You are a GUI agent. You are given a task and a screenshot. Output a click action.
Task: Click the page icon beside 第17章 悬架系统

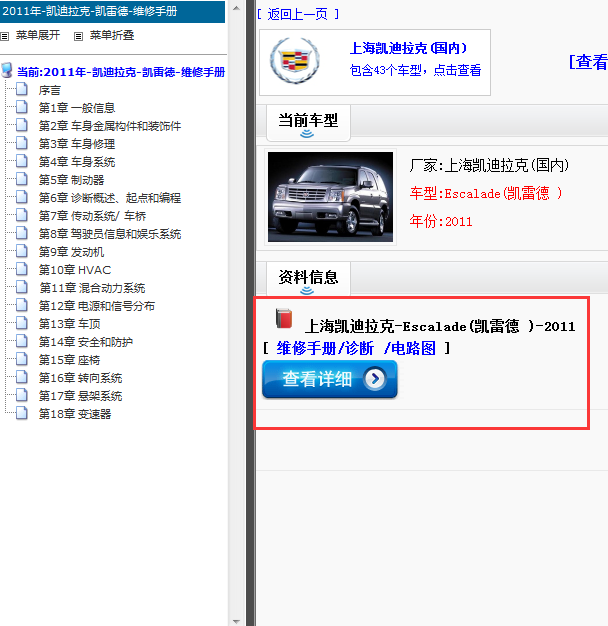[x=22, y=395]
